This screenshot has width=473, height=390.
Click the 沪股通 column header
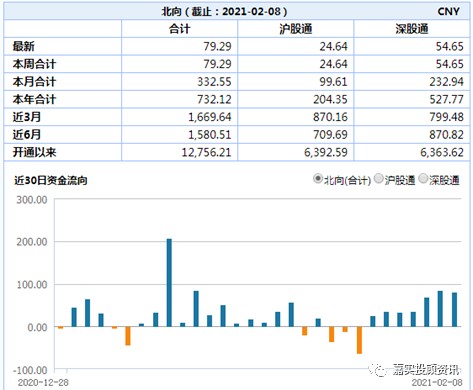[x=296, y=29]
